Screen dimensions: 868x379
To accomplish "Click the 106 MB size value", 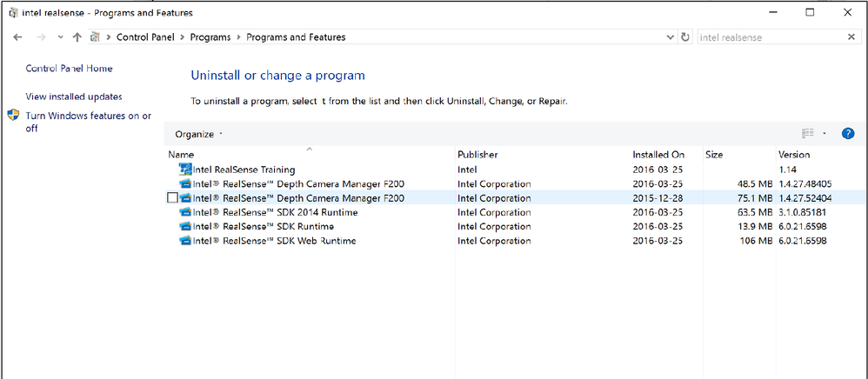I will [x=756, y=242].
